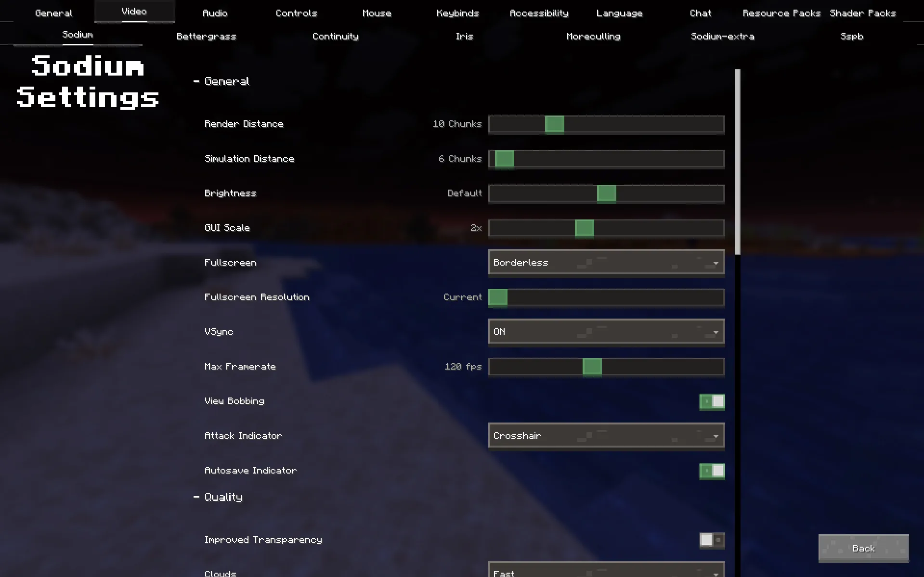Click the Brightness slider handle
924x577 pixels.
point(606,193)
